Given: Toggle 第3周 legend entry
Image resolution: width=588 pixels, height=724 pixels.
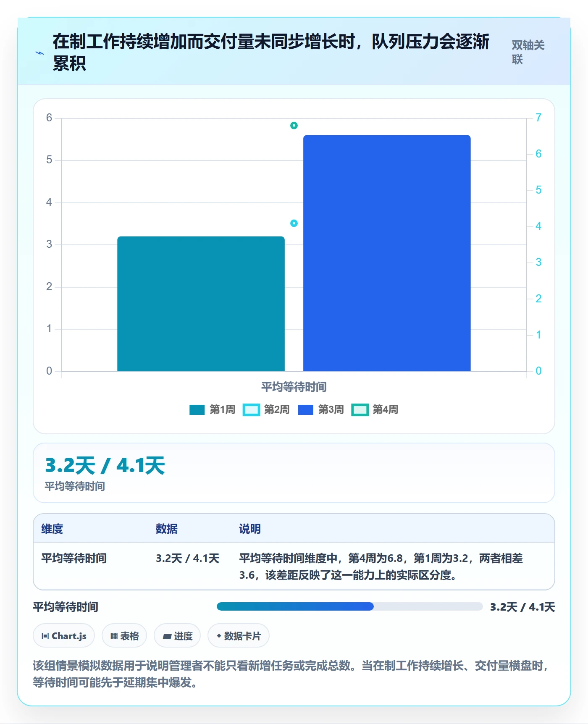Looking at the screenshot, I should 321,409.
